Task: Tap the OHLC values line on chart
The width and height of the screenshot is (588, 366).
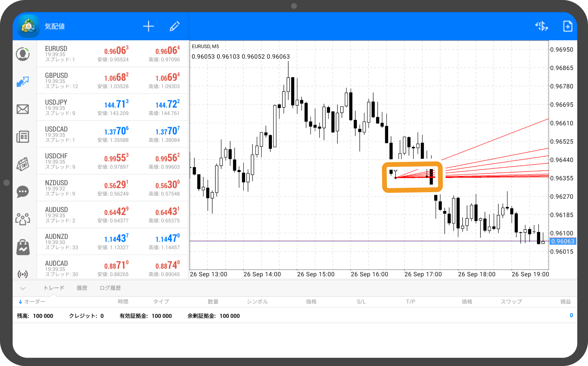Action: [241, 57]
